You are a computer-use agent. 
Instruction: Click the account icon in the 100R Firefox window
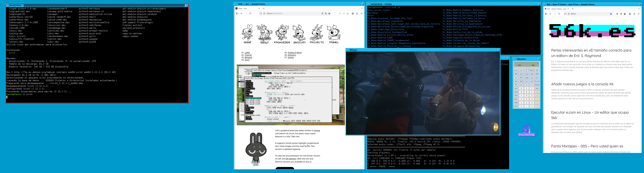point(353,13)
